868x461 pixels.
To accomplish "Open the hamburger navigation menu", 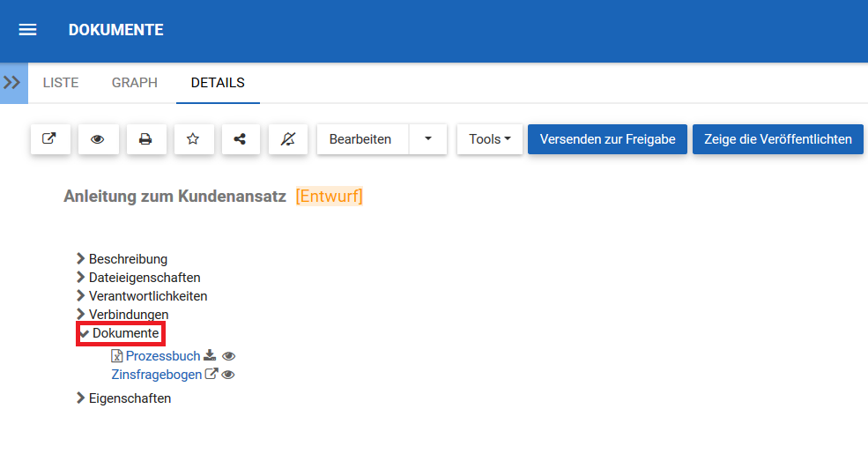I will (27, 30).
